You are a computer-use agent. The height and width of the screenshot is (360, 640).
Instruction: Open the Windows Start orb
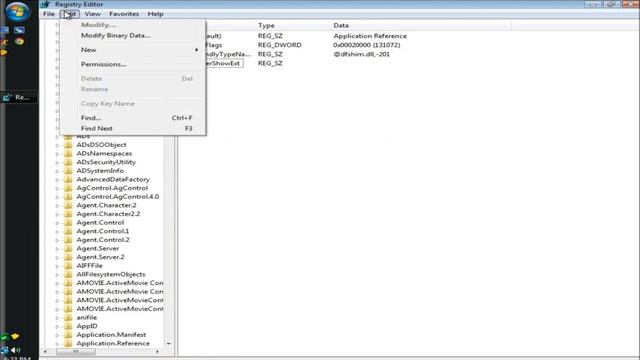click(x=17, y=11)
